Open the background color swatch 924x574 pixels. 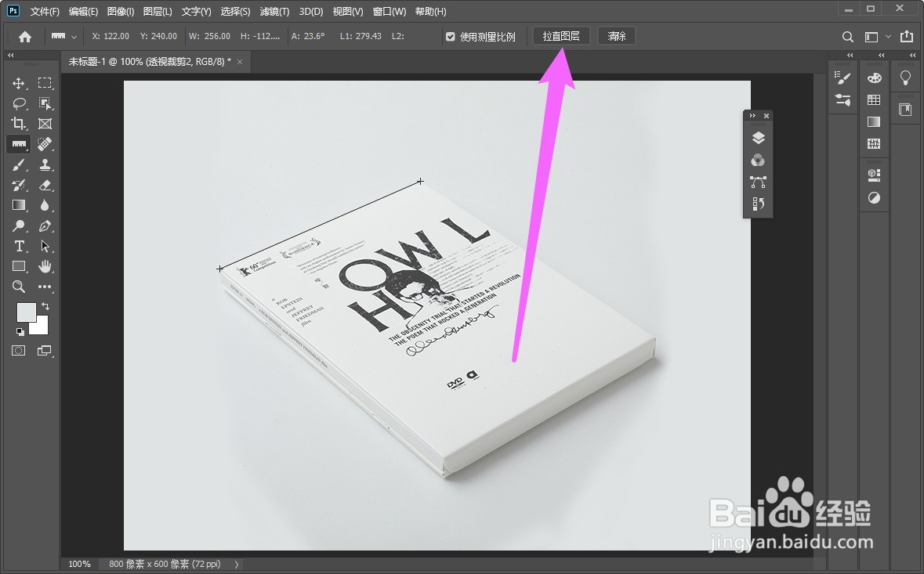(x=42, y=327)
